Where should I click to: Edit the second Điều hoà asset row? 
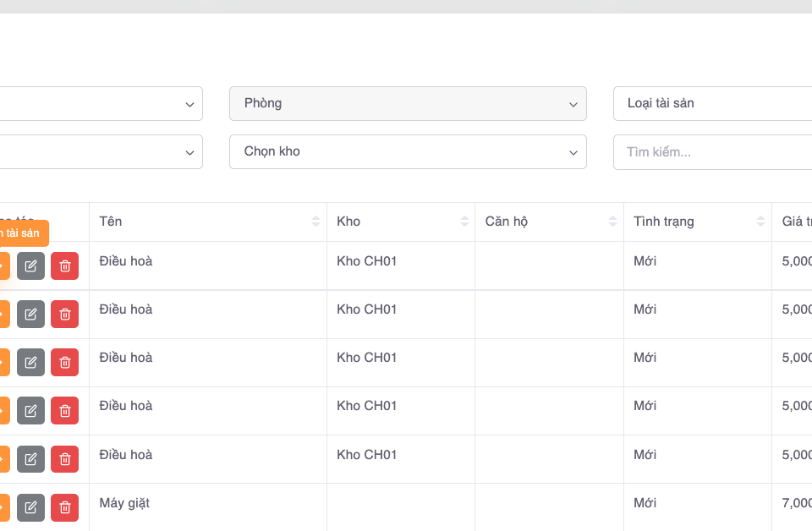click(x=30, y=314)
